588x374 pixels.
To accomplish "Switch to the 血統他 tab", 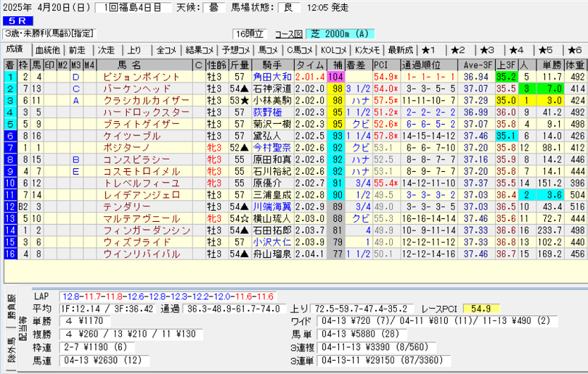I will (x=48, y=50).
